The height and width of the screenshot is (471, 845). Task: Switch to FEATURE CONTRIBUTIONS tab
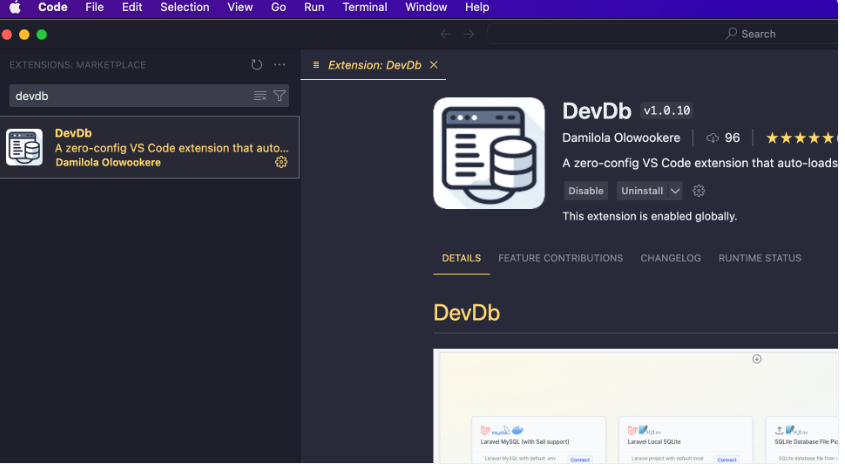pyautogui.click(x=560, y=258)
